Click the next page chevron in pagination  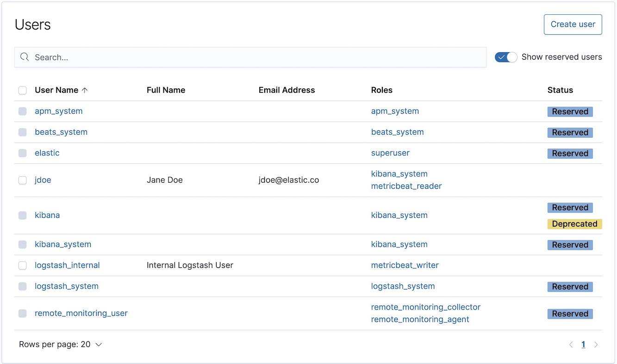(596, 344)
